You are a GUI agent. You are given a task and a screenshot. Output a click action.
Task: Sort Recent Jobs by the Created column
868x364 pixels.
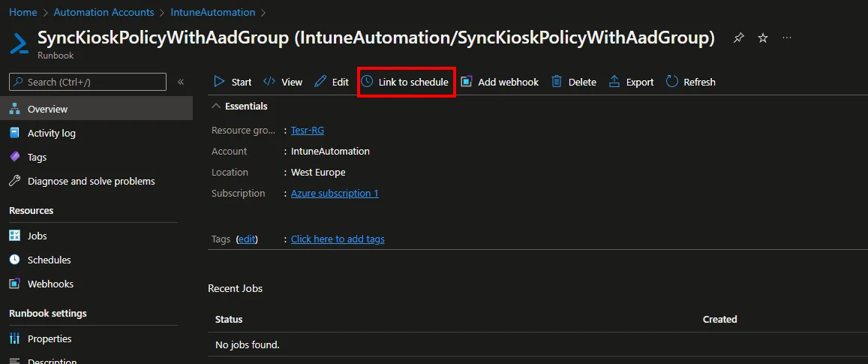point(719,319)
